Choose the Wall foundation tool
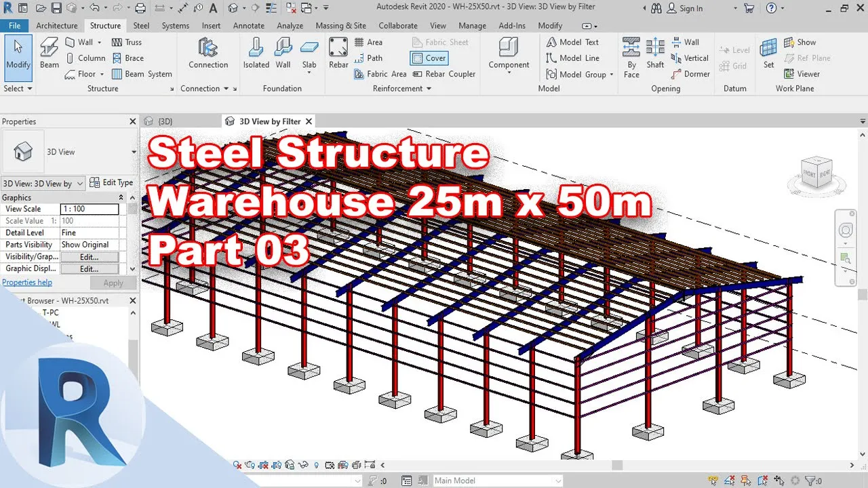 tap(283, 54)
